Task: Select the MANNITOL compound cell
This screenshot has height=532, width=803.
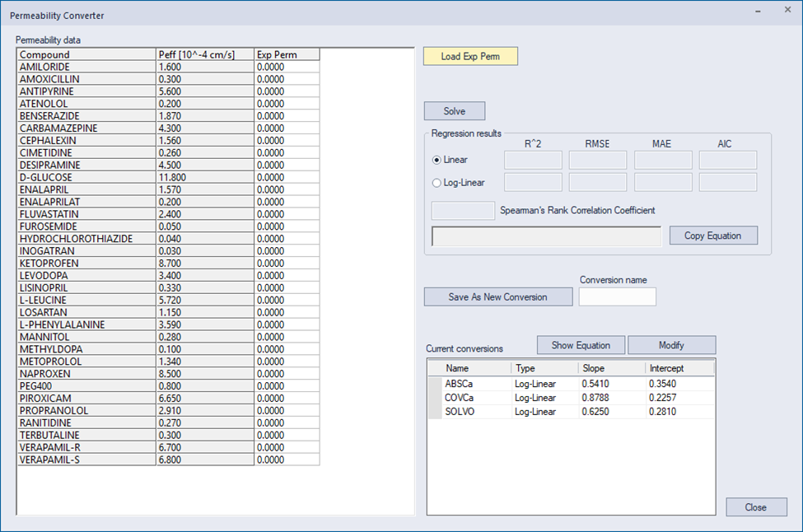Action: pyautogui.click(x=86, y=337)
